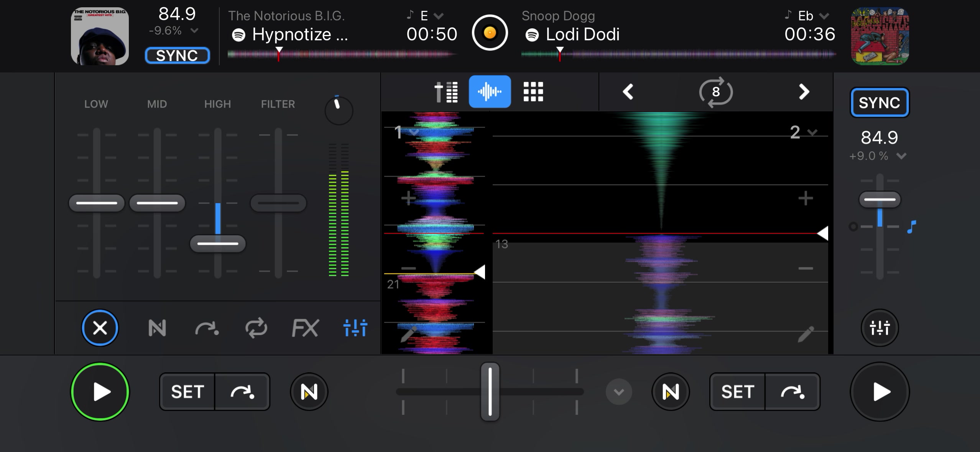Select left deck EQ mixer tab

tap(355, 328)
